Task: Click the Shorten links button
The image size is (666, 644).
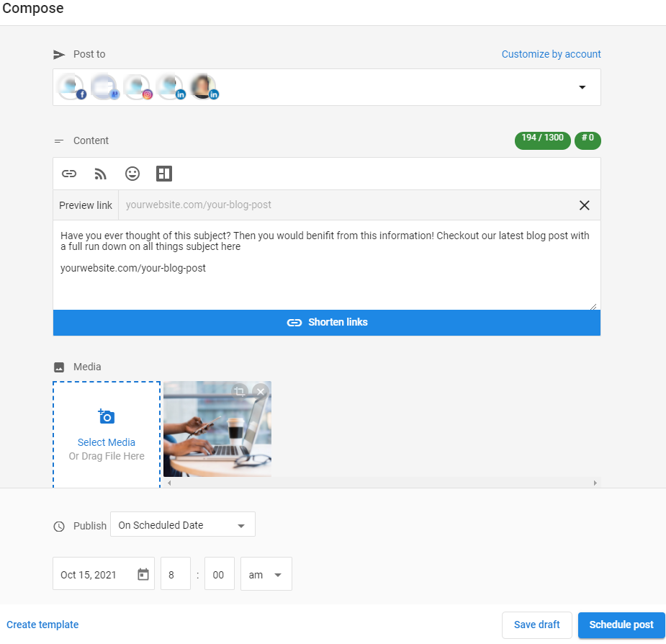Action: coord(327,323)
